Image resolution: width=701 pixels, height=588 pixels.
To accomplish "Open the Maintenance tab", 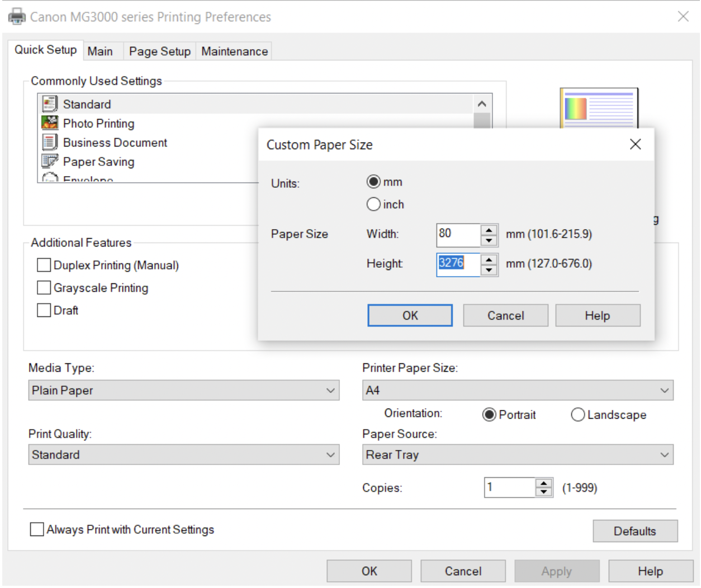I will [234, 51].
